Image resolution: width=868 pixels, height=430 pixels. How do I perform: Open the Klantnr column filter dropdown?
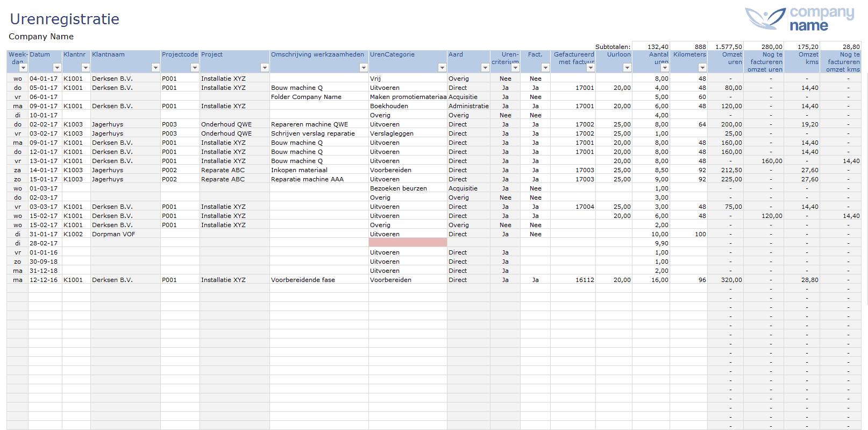coord(86,68)
